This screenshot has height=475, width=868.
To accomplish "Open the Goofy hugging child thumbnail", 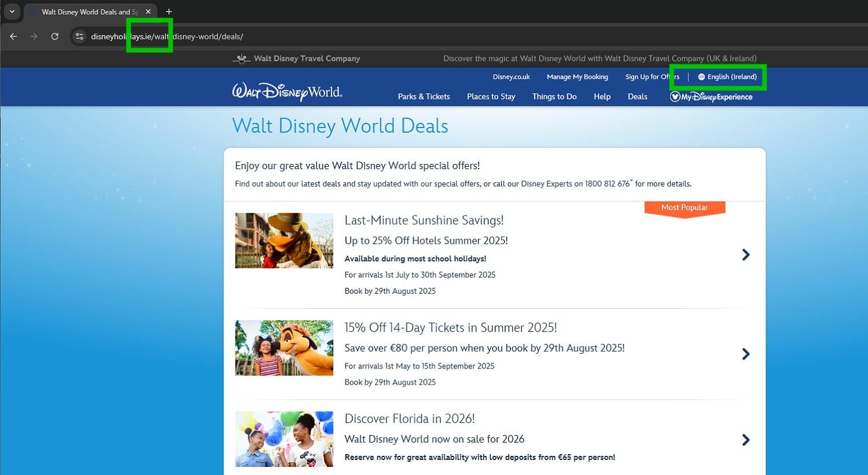I will click(284, 240).
